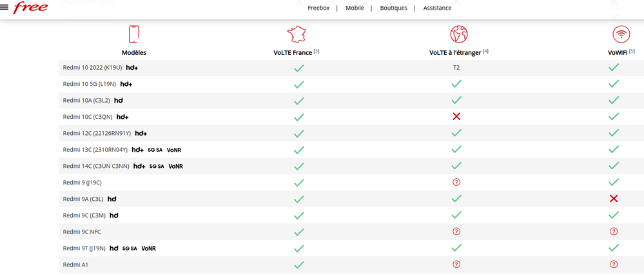Click the 5G SA badge on Redmi 9T row
This screenshot has height=275, width=644.
click(130, 249)
